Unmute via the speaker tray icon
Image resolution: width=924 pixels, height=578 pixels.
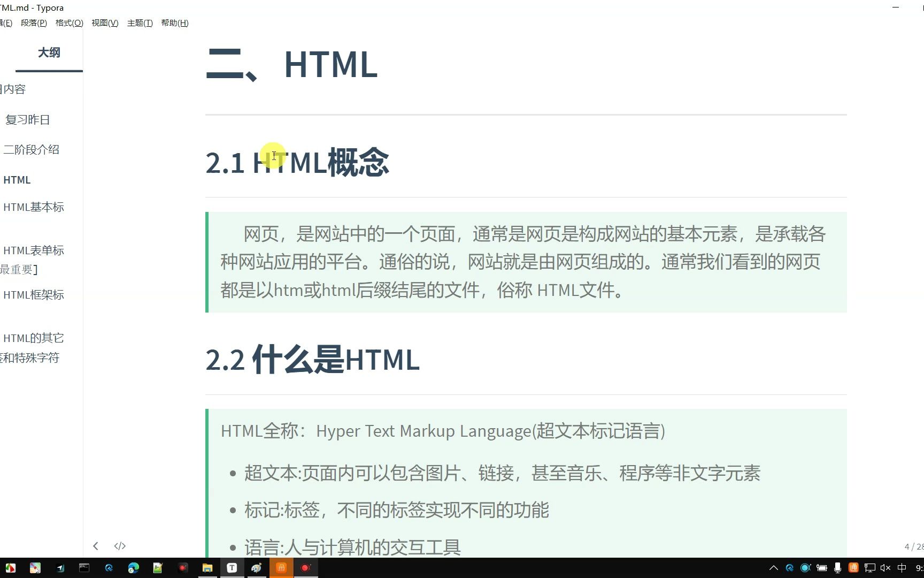(885, 568)
